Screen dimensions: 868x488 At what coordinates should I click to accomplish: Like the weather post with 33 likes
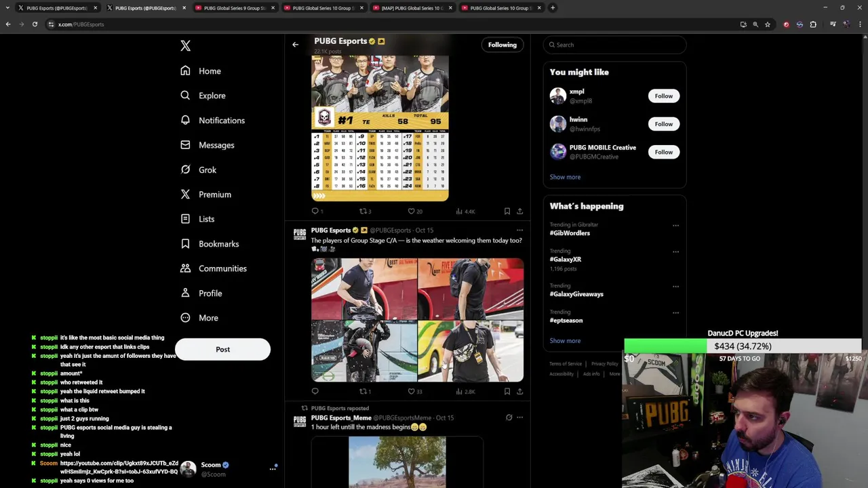pos(412,391)
